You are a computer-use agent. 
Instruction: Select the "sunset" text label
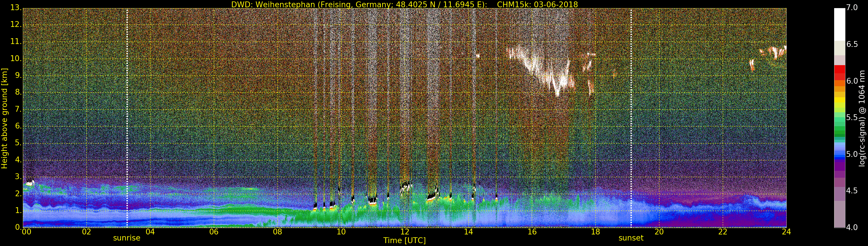point(631,238)
